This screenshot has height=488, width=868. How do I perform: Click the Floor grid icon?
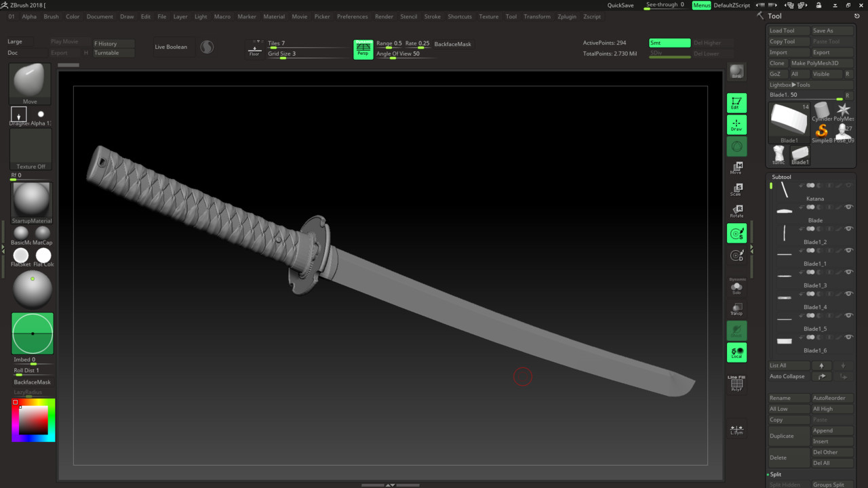(254, 48)
